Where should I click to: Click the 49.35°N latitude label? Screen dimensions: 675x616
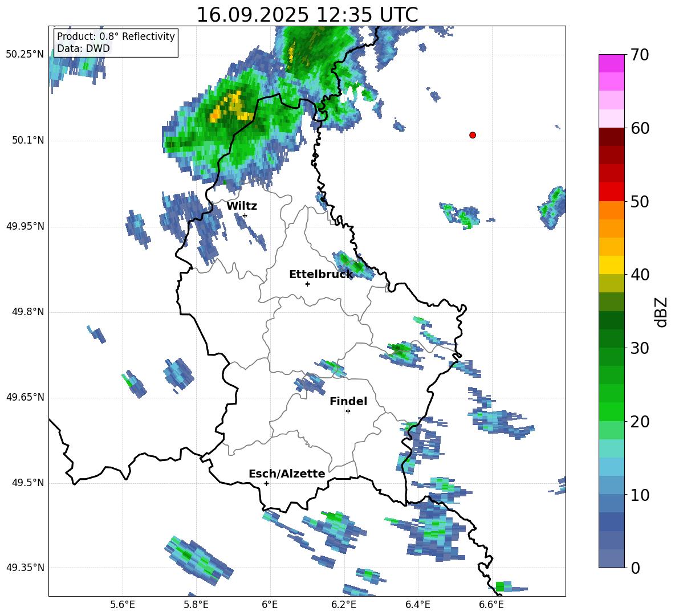click(25, 568)
